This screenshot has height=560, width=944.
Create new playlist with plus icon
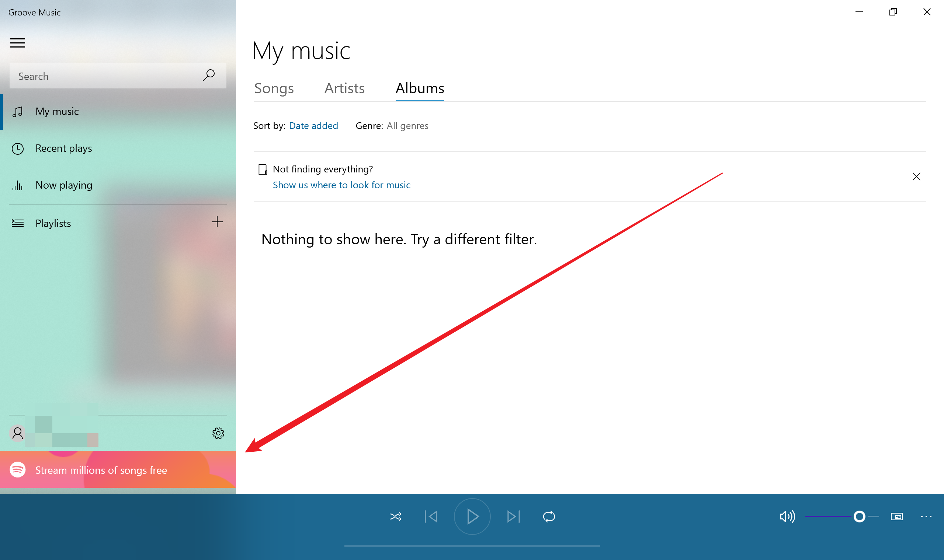pyautogui.click(x=217, y=222)
